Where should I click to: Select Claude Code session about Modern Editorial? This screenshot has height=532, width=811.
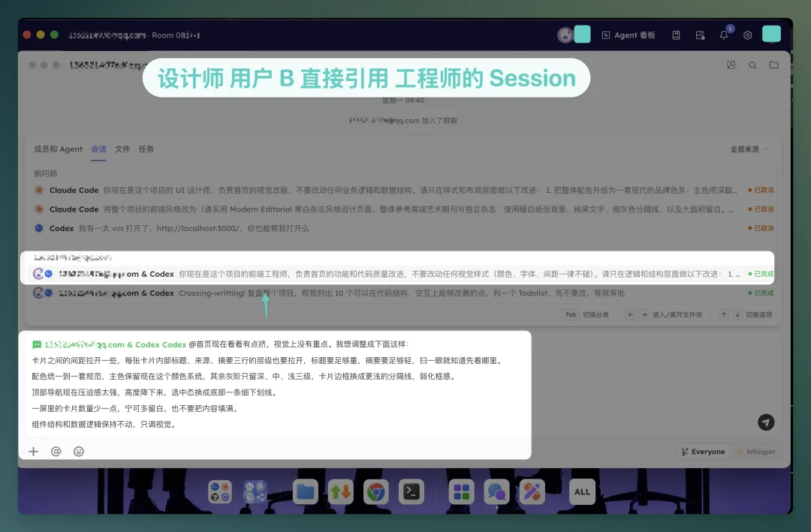tap(402, 209)
